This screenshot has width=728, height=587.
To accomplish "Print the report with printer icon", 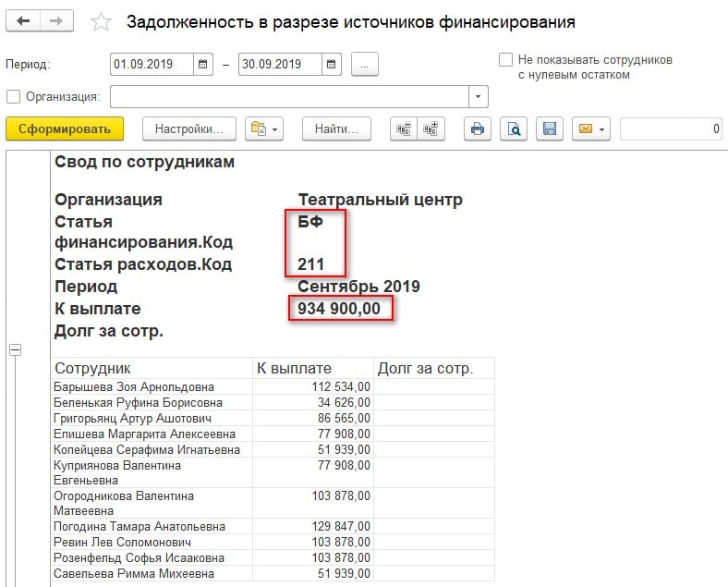I will point(478,129).
